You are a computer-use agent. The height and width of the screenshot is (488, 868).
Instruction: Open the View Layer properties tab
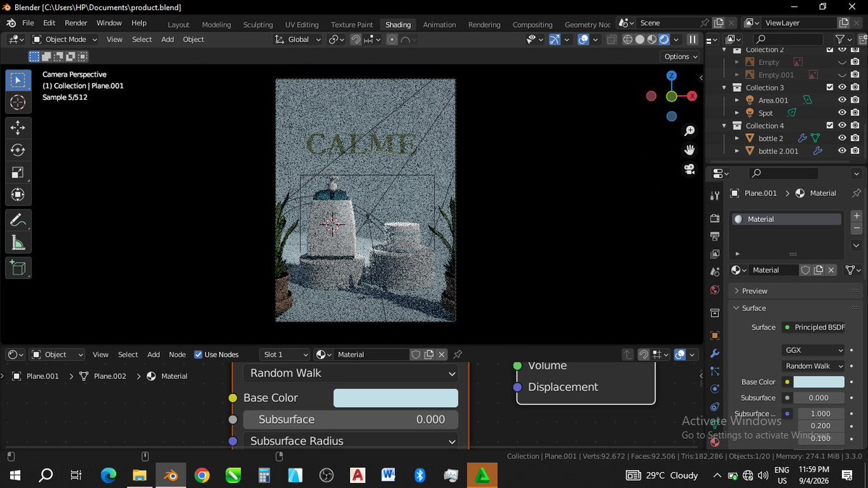pos(715,254)
